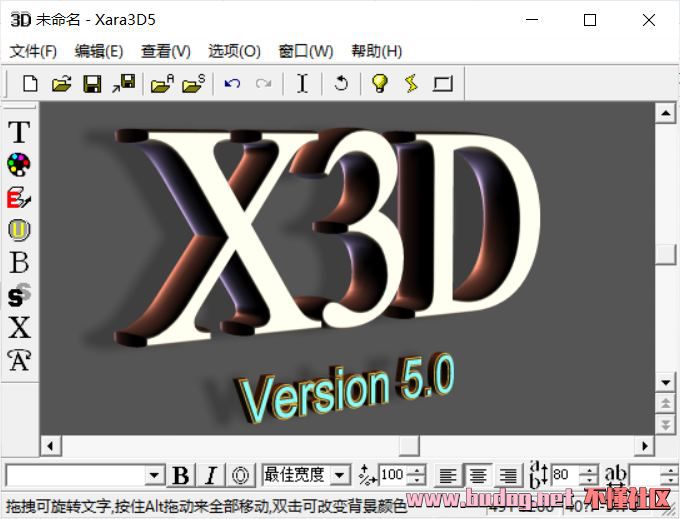Click vertical scrollbar down arrow

(x=666, y=382)
